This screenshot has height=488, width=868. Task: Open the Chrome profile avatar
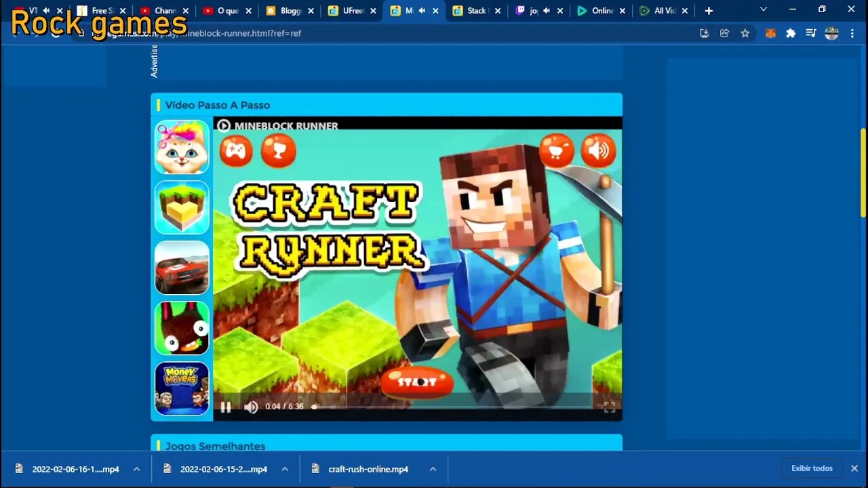[832, 33]
